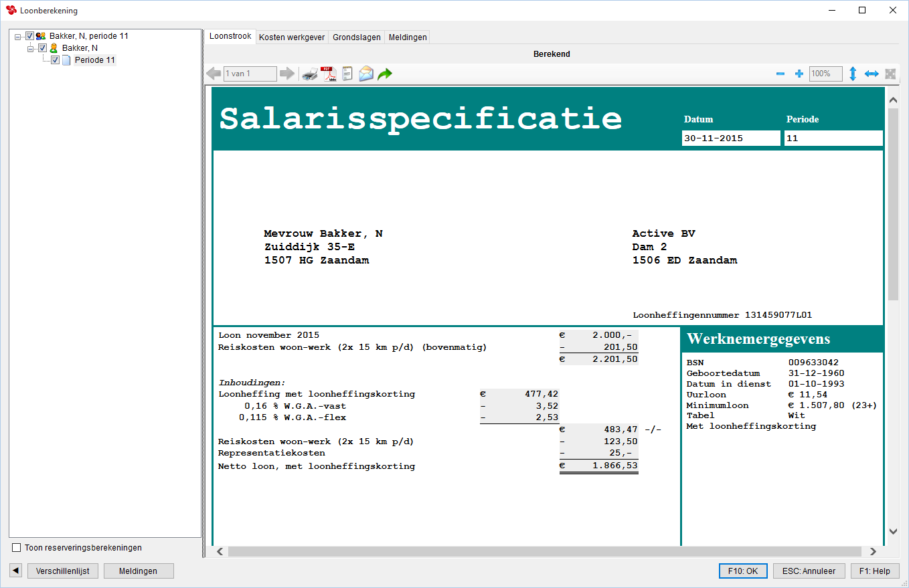The image size is (909, 588).
Task: Enable Toon reserveringsberekeningen checkbox
Action: 17,548
